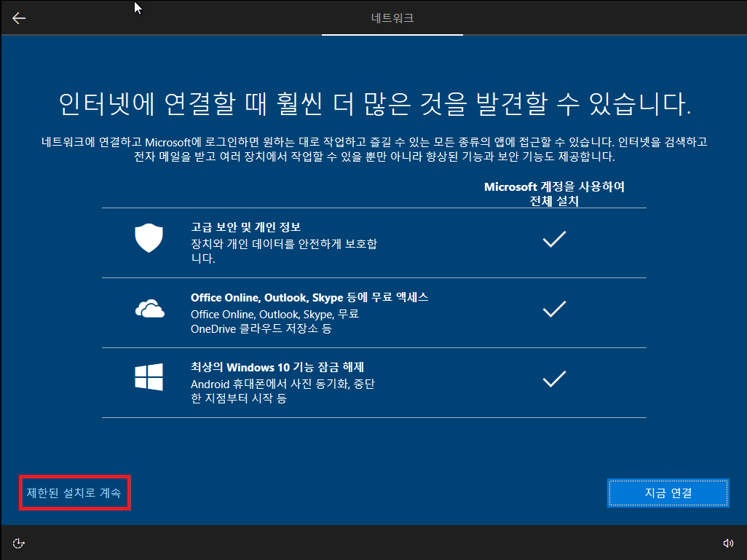This screenshot has height=560, width=747.
Task: Click the Windows logo icon
Action: tap(149, 377)
